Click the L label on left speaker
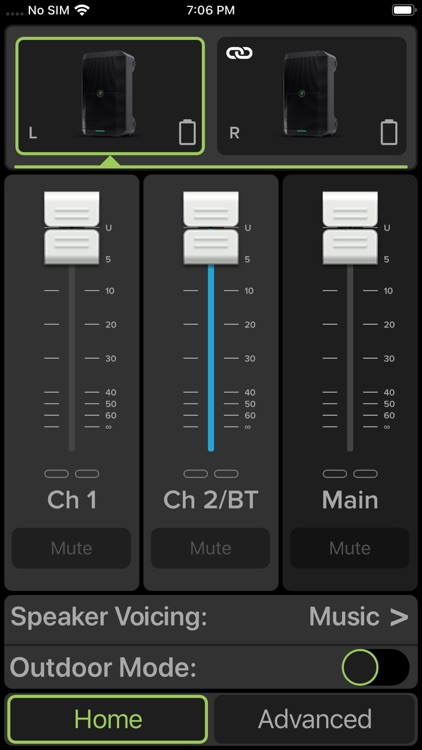This screenshot has height=750, width=422. [33, 133]
